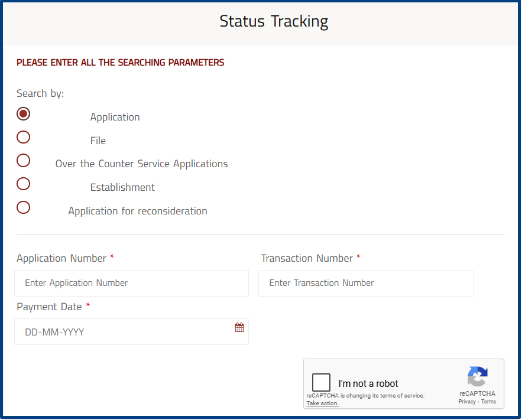Open the Take action link

(x=322, y=403)
